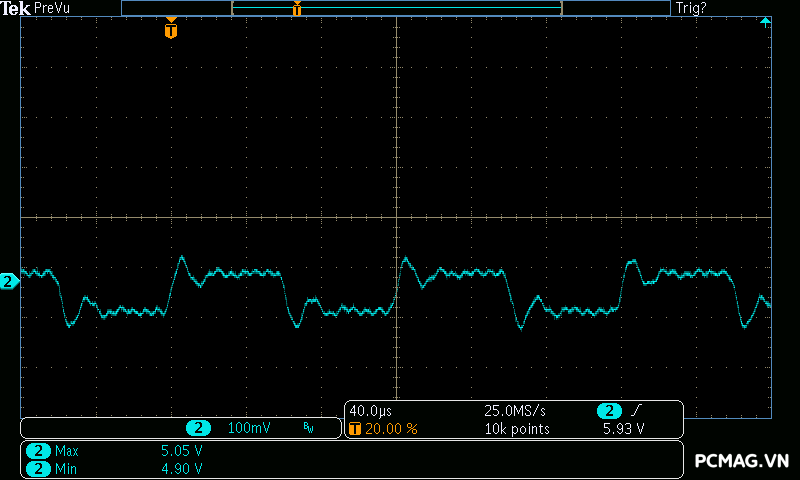Image resolution: width=800 pixels, height=480 pixels.
Task: Click the record view bar at top
Action: (x=395, y=8)
